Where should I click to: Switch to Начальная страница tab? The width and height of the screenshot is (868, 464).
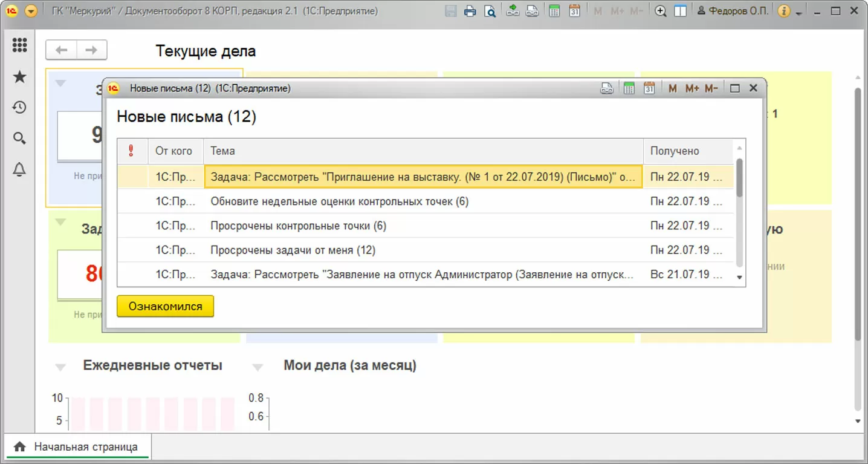[x=77, y=447]
